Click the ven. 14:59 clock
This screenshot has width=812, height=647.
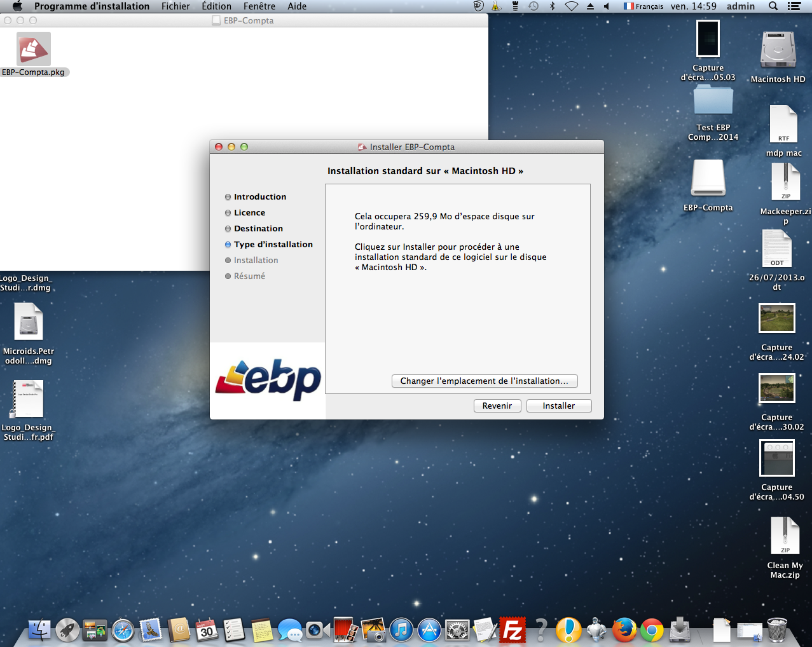coord(694,6)
